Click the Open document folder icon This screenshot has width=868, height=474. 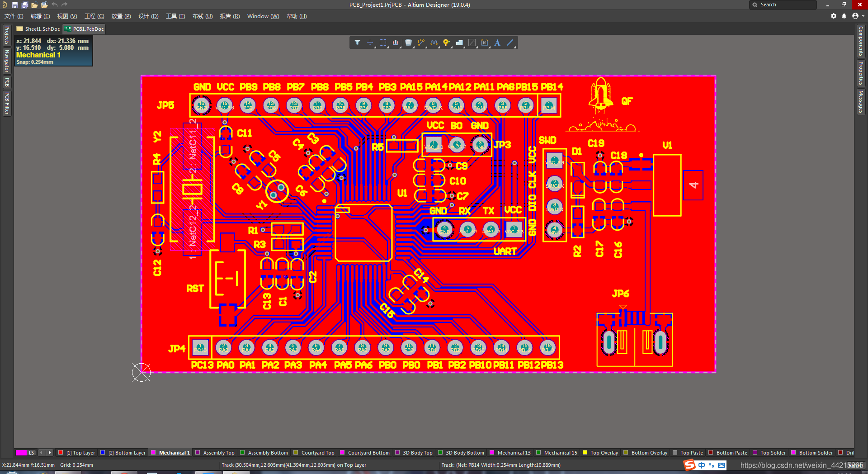pyautogui.click(x=34, y=5)
